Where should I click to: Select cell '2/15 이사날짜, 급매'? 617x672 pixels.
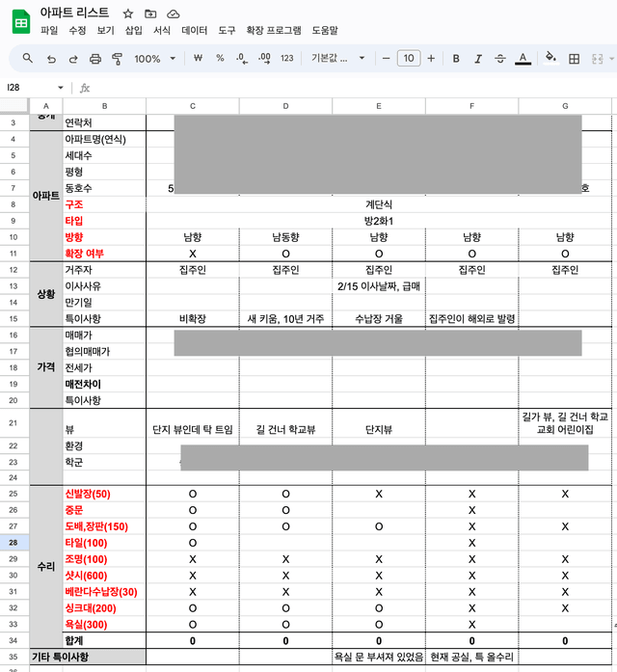379,285
